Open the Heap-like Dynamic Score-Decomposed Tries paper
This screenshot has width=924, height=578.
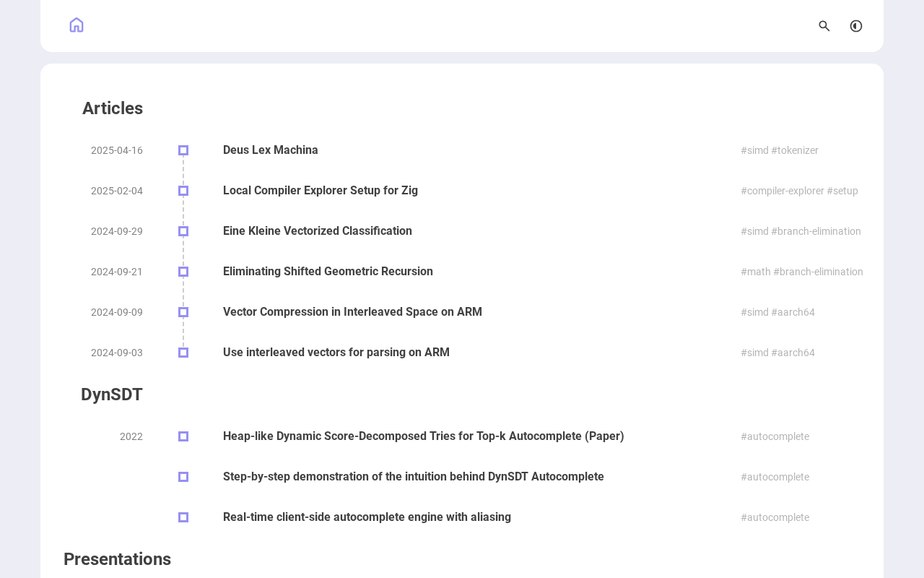(424, 436)
